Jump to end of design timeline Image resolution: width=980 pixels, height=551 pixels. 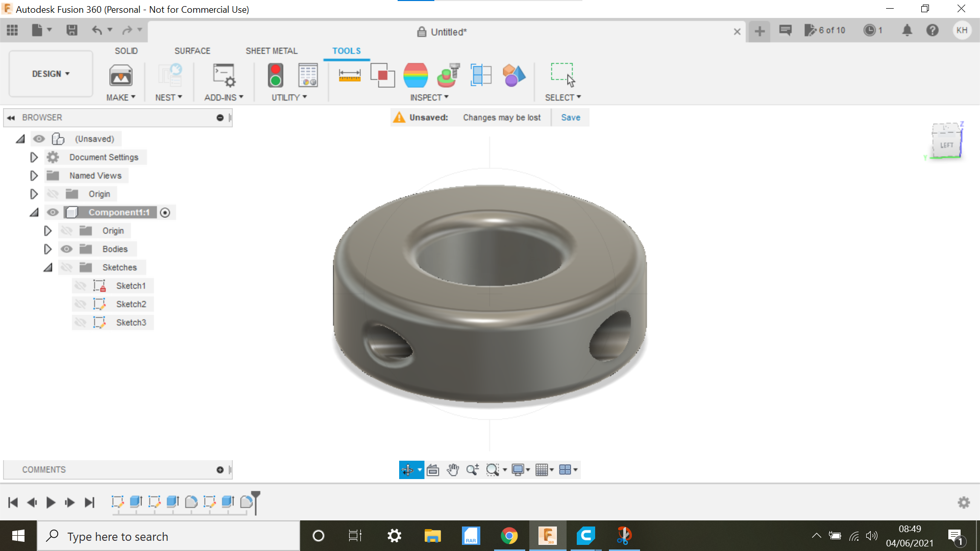tap(90, 502)
